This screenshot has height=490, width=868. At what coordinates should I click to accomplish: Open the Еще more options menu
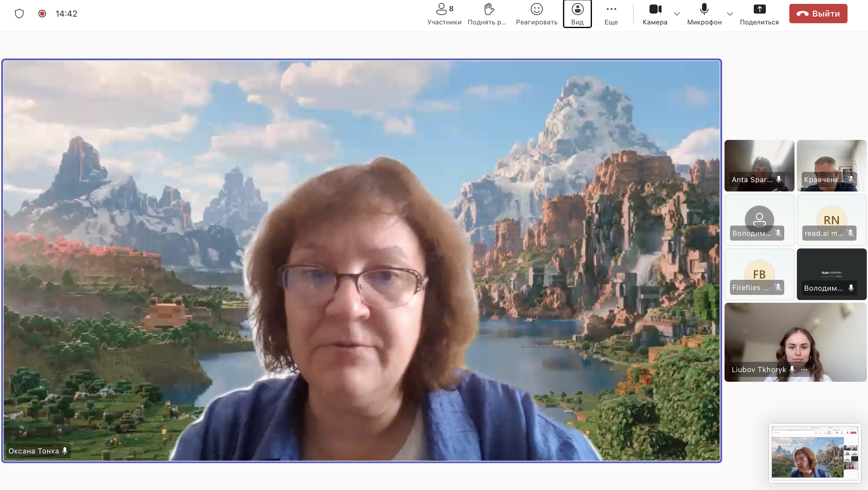click(x=611, y=14)
